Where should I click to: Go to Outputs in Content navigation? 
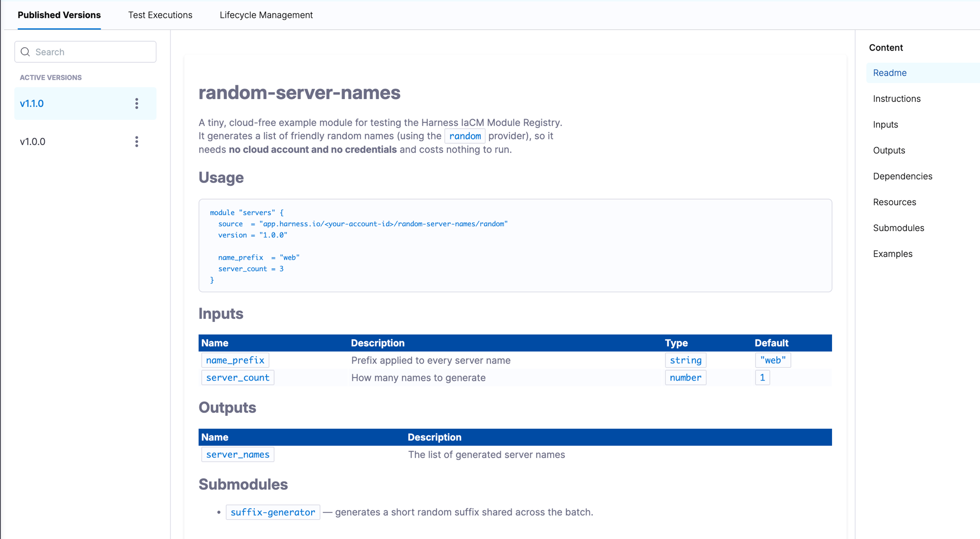pyautogui.click(x=889, y=151)
